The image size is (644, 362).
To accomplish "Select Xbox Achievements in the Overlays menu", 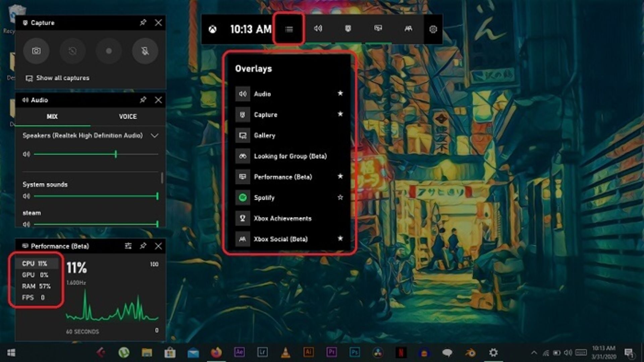I will (x=283, y=218).
